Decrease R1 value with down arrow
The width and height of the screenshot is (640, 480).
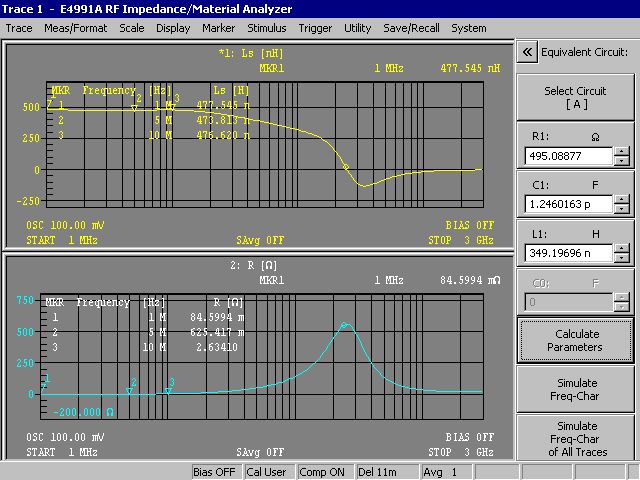click(621, 161)
